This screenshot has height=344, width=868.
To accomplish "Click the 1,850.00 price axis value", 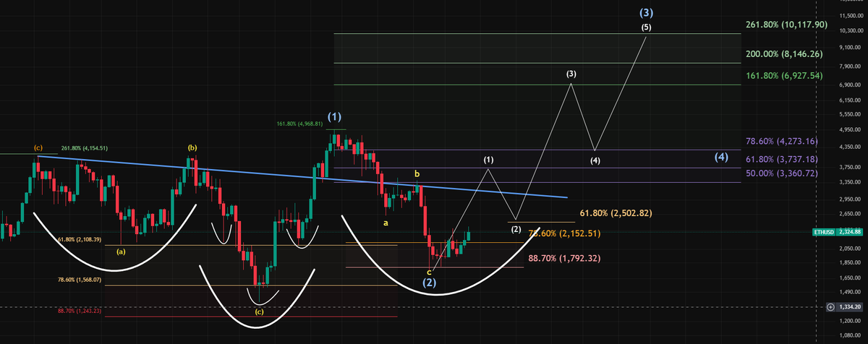I will click(851, 262).
